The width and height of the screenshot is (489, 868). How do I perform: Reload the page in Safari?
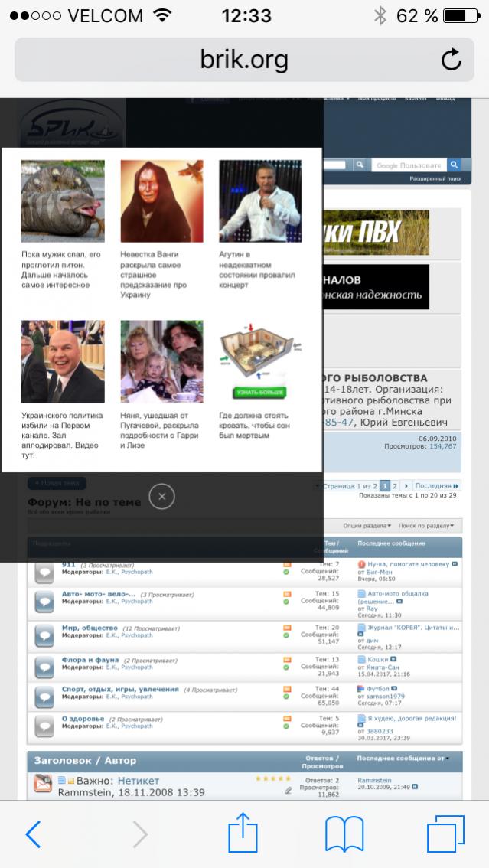pos(452,60)
